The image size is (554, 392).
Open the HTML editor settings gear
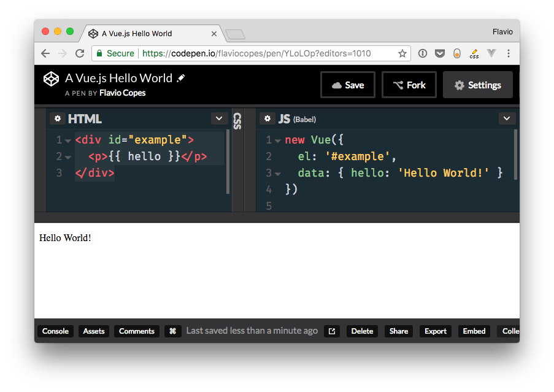58,118
